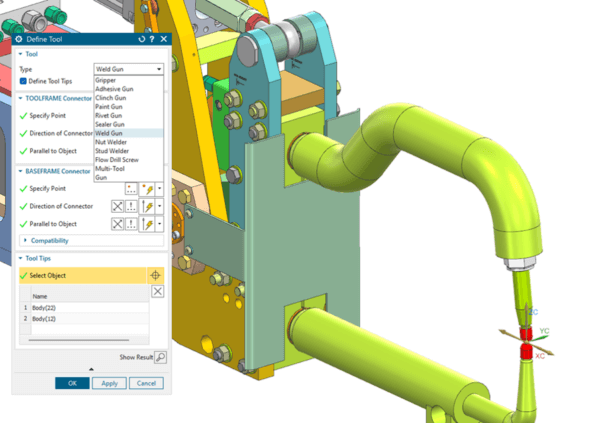Viewport: 600px width, 423px height.
Task: Click the Select Object crosshair icon
Action: pyautogui.click(x=155, y=275)
